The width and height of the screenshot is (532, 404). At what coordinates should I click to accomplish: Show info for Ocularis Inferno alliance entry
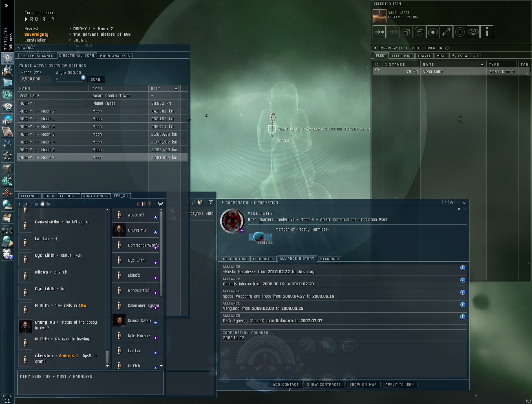click(x=463, y=280)
